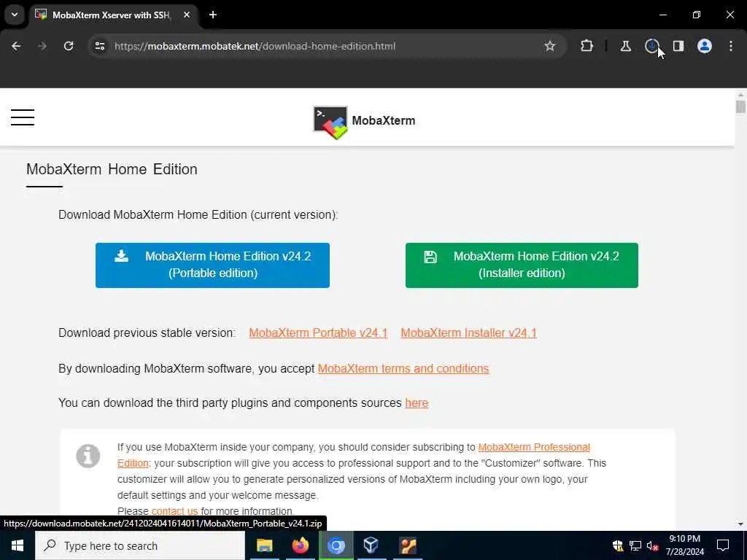Screen dimensions: 747x560
Task: Open MobaXterm Portable v24.1 link
Action: pyautogui.click(x=318, y=332)
